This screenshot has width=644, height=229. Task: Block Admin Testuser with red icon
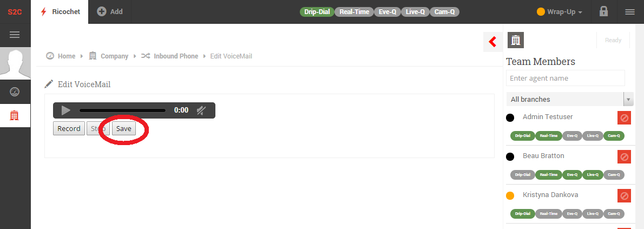tap(624, 117)
